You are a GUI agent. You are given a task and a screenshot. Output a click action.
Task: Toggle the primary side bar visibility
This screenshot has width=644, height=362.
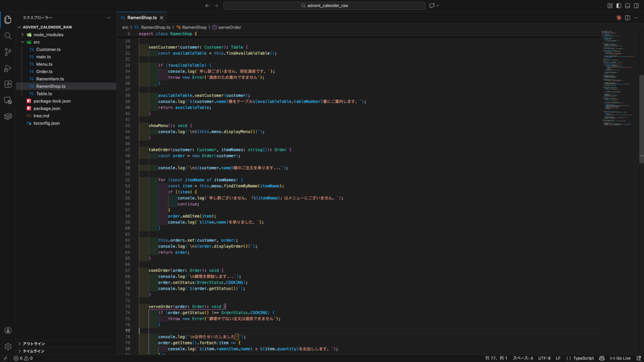619,5
